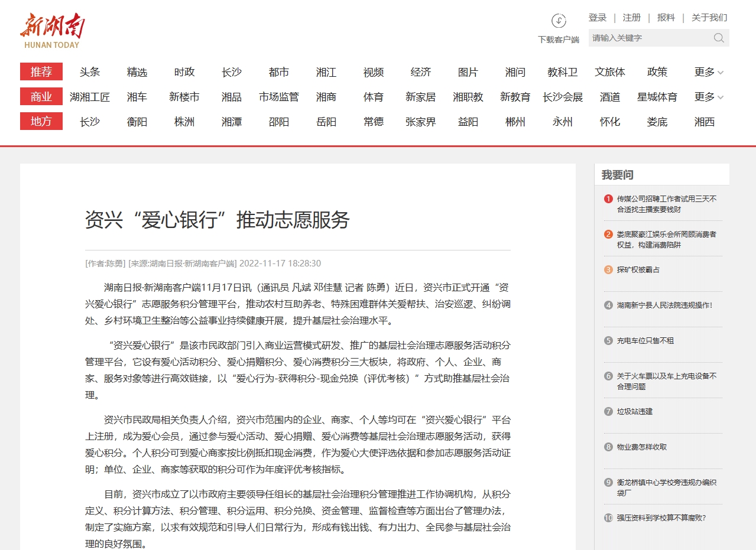Viewport: 756px width, 550px height.
Task: Open the 新家居 menu item
Action: 421,97
